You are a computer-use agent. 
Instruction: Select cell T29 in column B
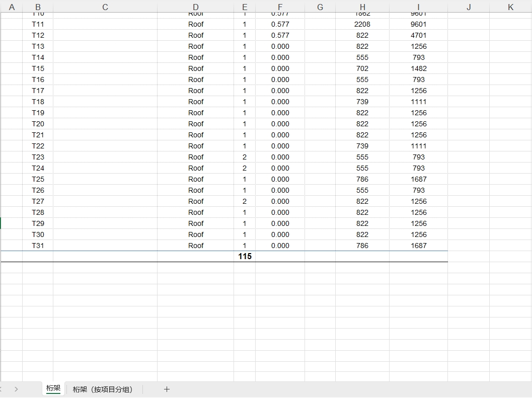[38, 223]
